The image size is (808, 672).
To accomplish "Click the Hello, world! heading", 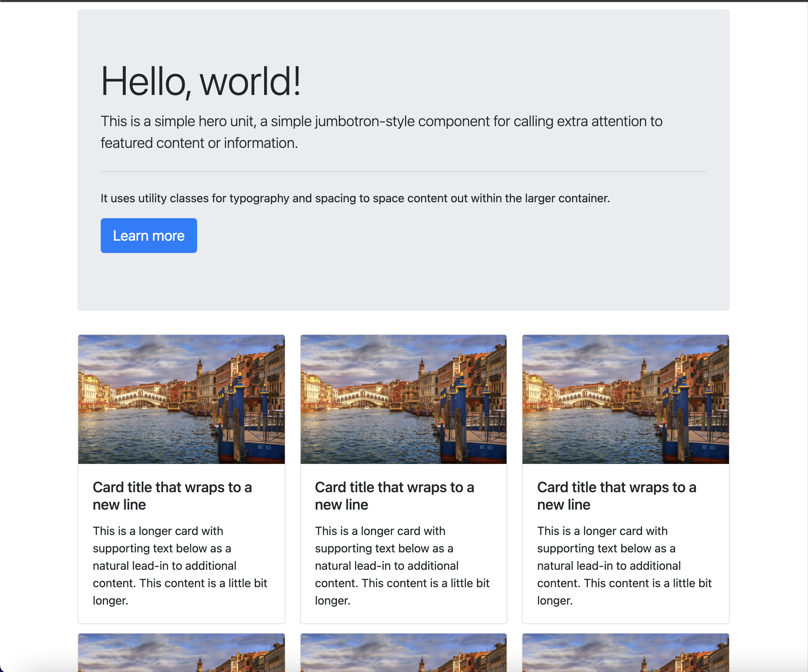I will 200,81.
